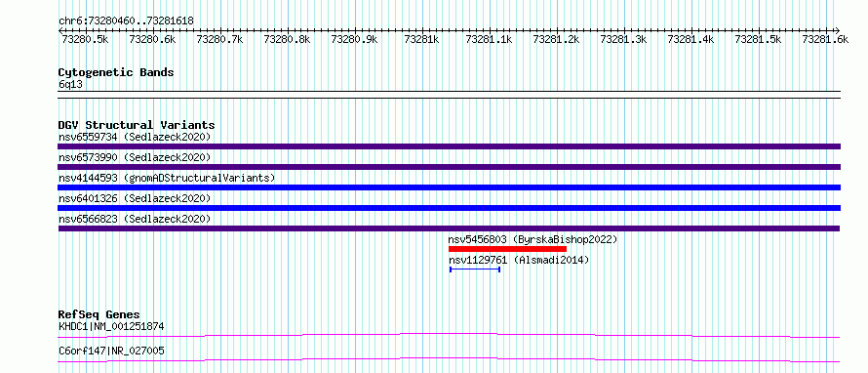Click the 73281.6k ruler tick label
Viewport: 868px width, 373px height.
825,39
